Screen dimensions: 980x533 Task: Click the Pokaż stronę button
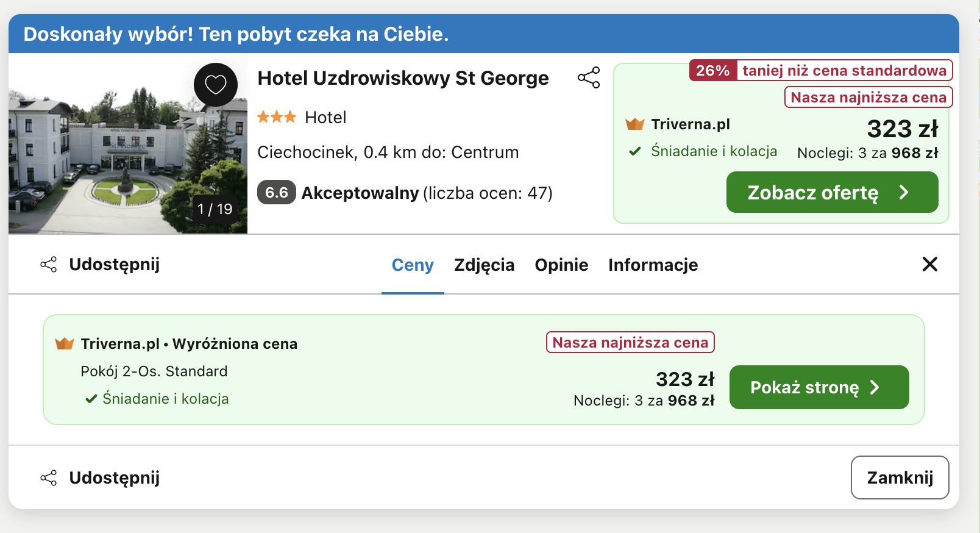pyautogui.click(x=819, y=387)
